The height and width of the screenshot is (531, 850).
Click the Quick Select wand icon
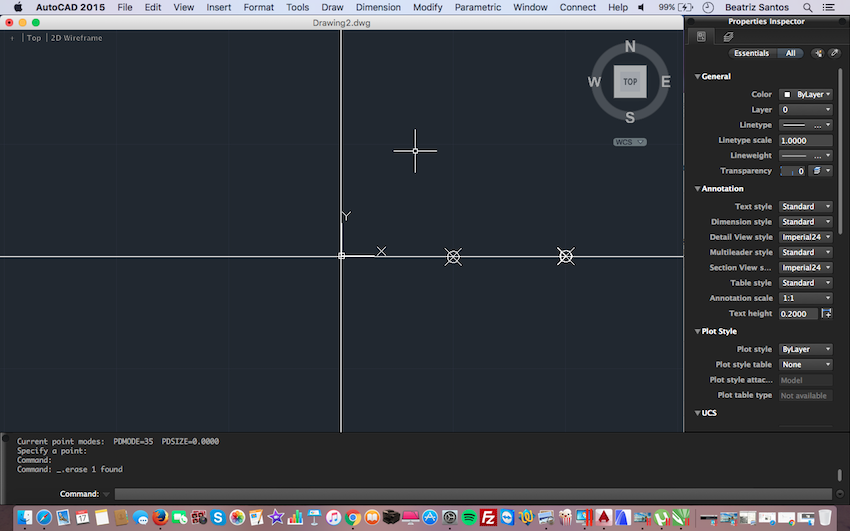pyautogui.click(x=818, y=53)
